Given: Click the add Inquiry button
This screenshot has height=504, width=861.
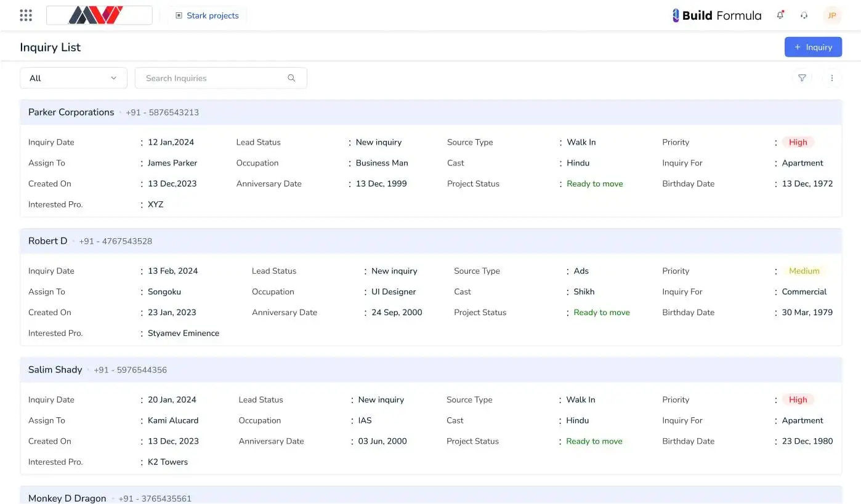Looking at the screenshot, I should [812, 47].
